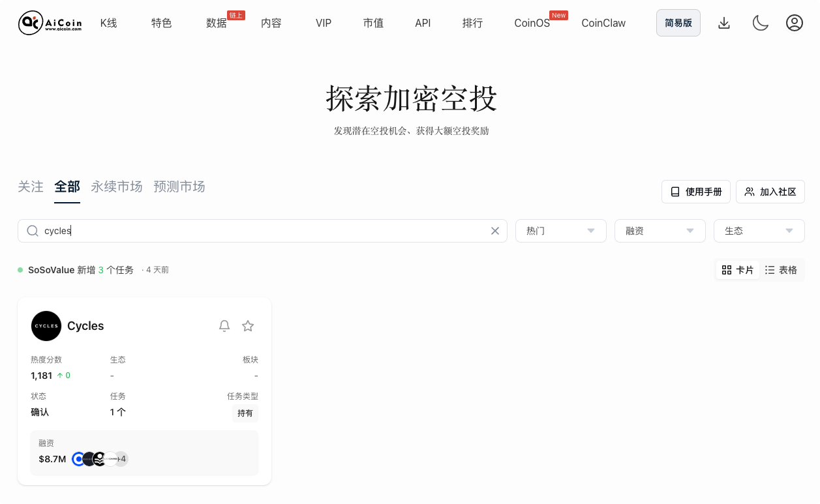This screenshot has height=504, width=820.
Task: Focus the search field containing cycles
Action: pos(262,231)
